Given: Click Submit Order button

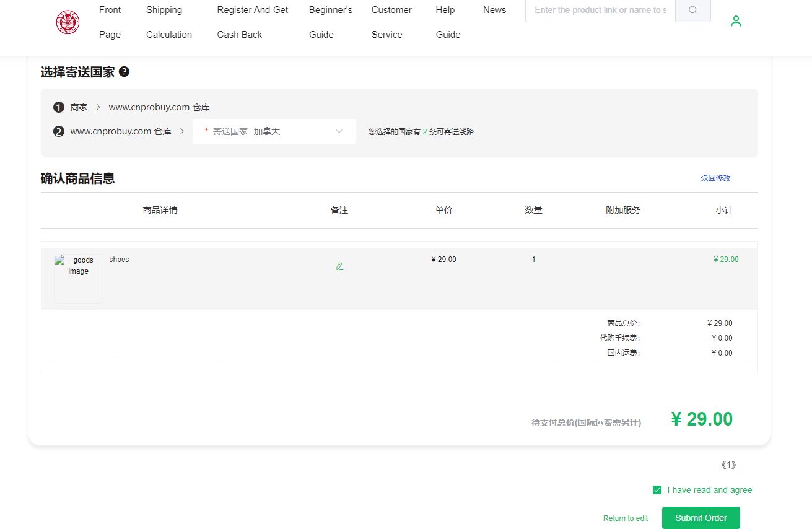Looking at the screenshot, I should (x=701, y=518).
